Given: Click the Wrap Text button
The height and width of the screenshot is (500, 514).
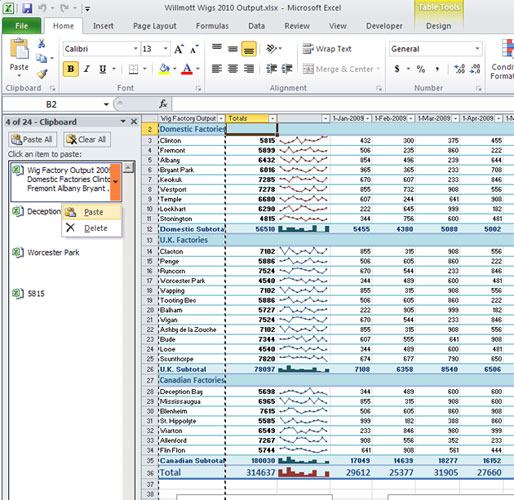Looking at the screenshot, I should click(327, 49).
